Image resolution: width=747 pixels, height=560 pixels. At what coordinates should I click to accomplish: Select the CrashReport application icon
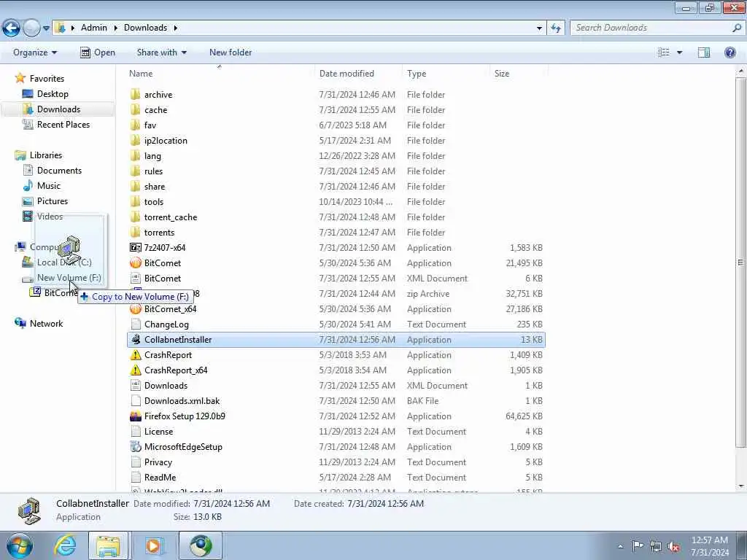pyautogui.click(x=135, y=355)
